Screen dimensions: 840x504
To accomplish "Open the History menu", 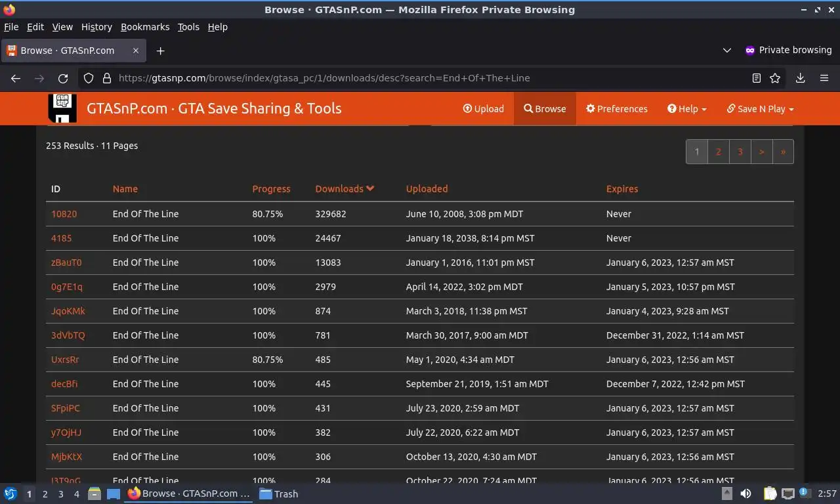I will (96, 27).
